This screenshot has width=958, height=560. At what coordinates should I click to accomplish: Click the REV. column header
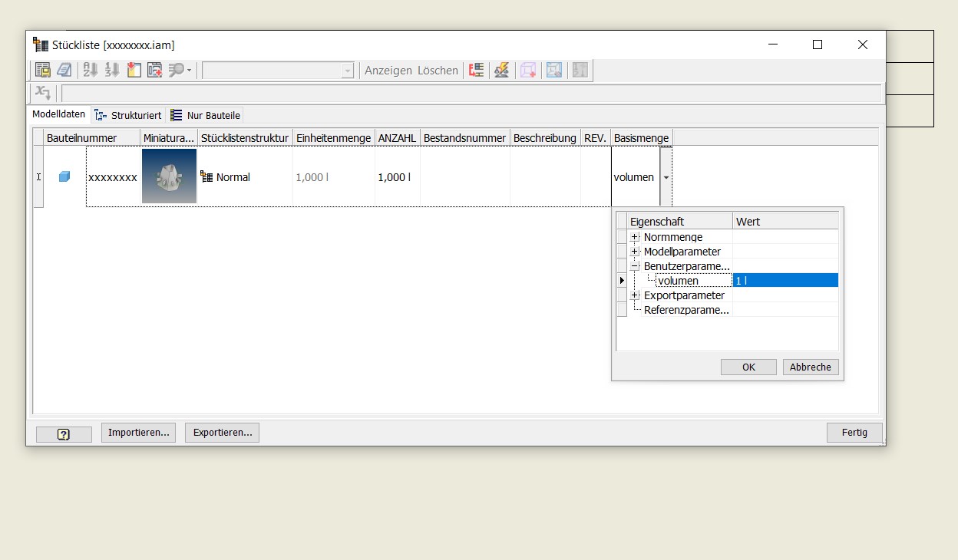coord(596,138)
